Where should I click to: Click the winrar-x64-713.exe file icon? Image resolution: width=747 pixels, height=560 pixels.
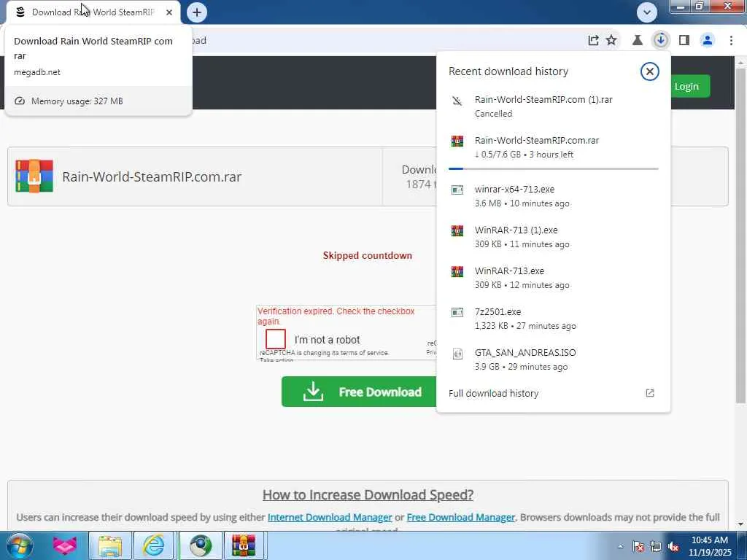(457, 190)
